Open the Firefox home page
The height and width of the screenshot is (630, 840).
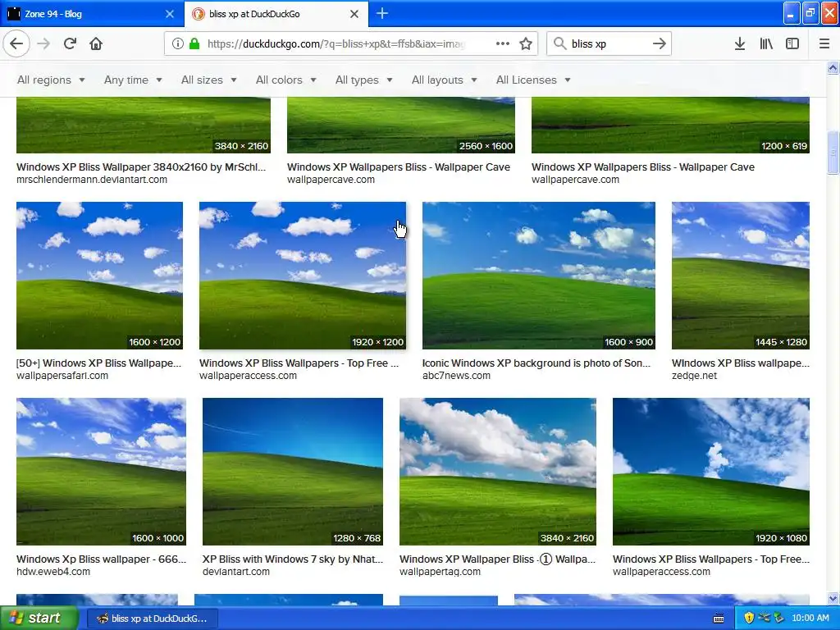pos(96,43)
